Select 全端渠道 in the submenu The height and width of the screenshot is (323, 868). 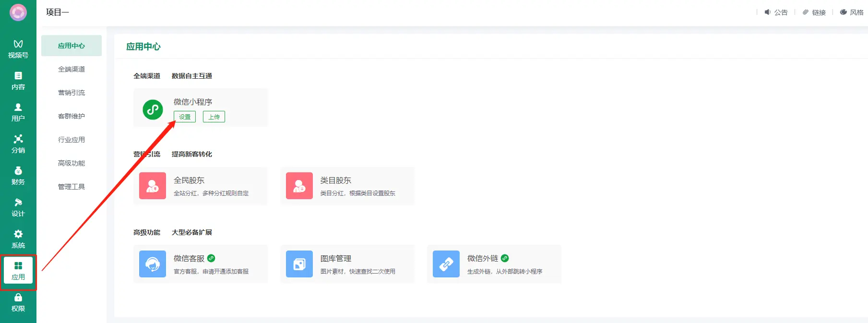[71, 69]
